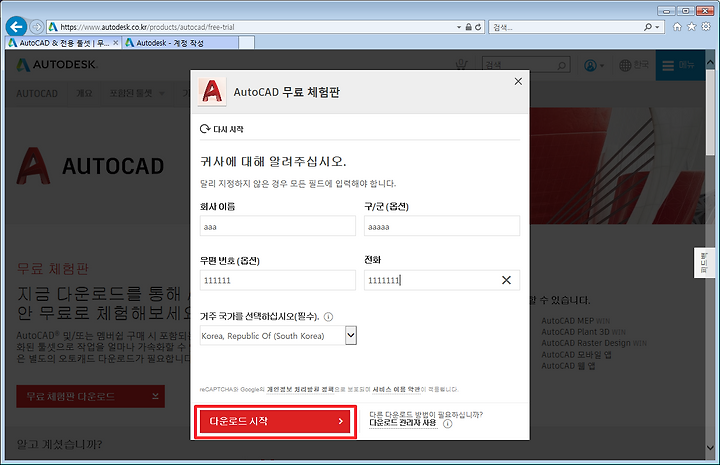Open the shopping cart icon
720x465 pixels.
(x=461, y=65)
